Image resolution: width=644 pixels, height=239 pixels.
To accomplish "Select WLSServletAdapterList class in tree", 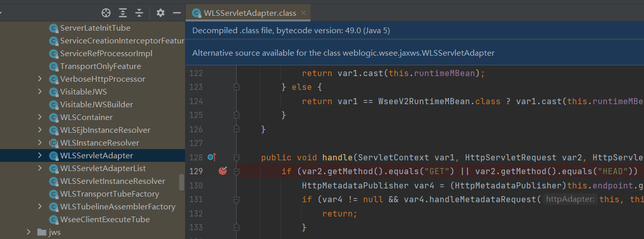I will pyautogui.click(x=102, y=168).
